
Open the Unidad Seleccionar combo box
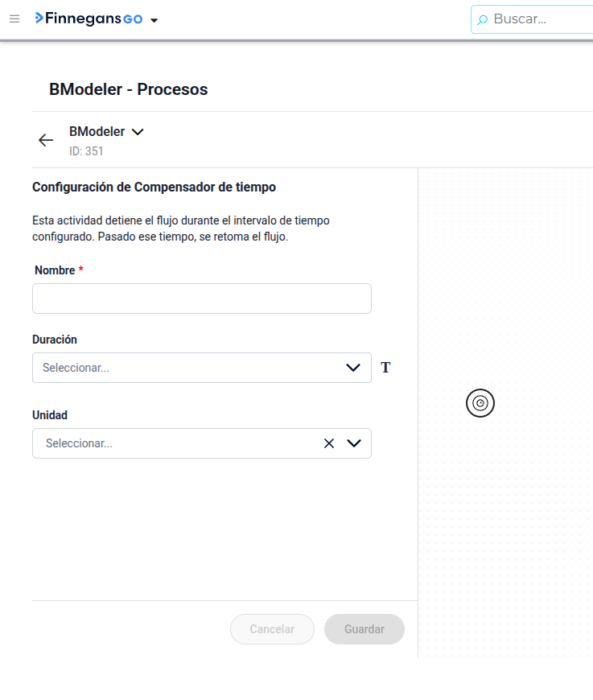pyautogui.click(x=202, y=443)
